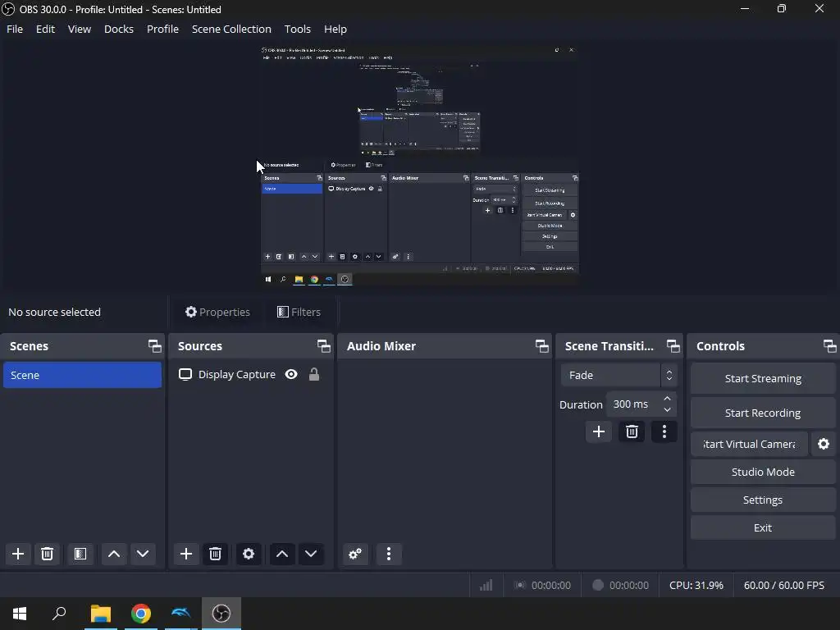The image size is (840, 630).
Task: Click the stream connection bars status icon
Action: 486,585
